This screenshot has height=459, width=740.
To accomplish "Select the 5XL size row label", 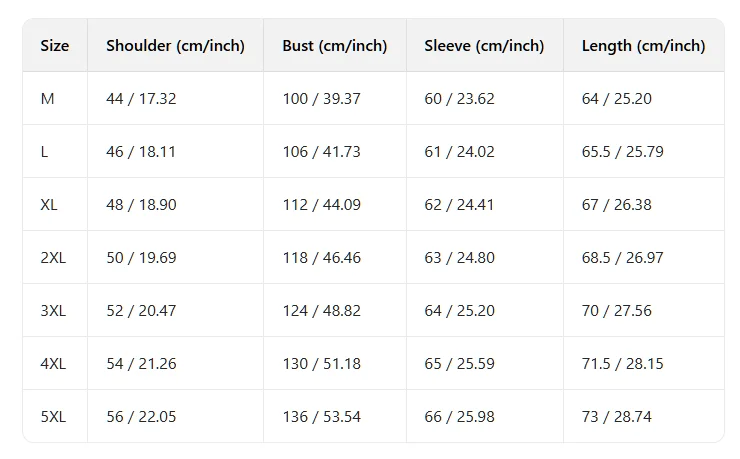I will 53,417.
